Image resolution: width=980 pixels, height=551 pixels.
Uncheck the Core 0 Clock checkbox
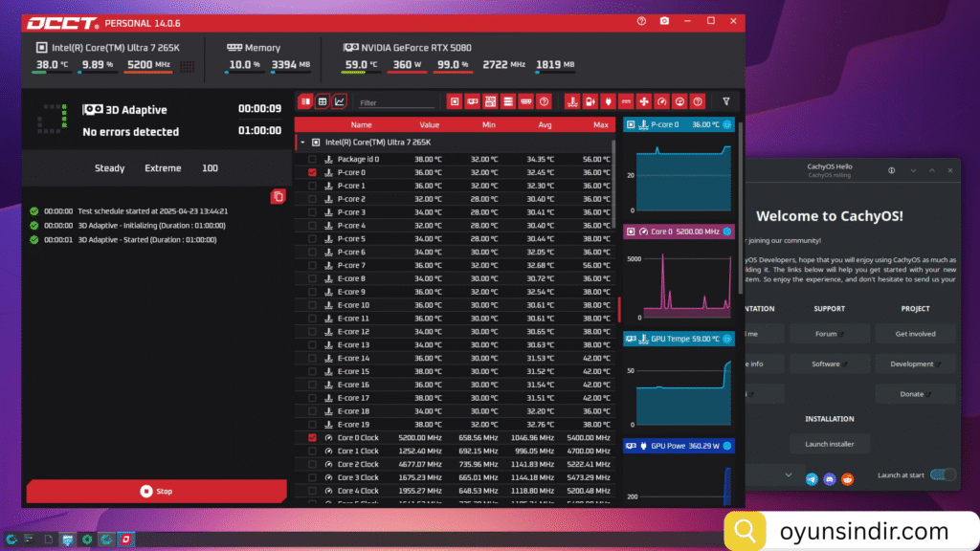pyautogui.click(x=312, y=437)
